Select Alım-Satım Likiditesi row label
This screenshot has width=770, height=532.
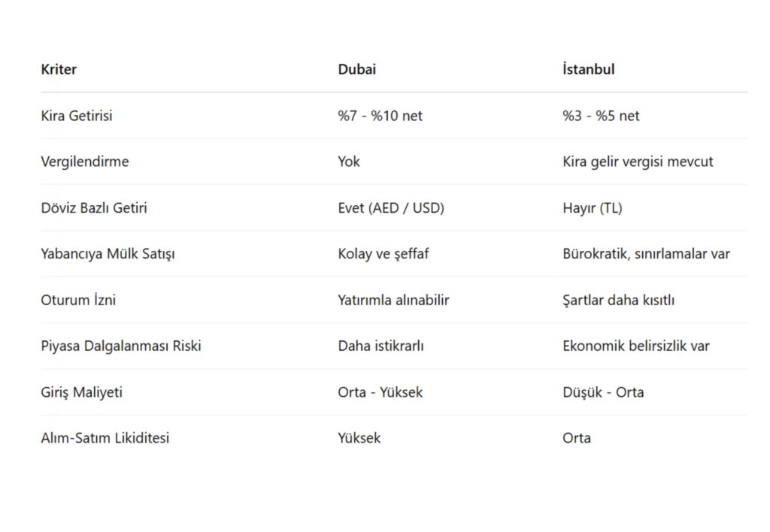[105, 438]
